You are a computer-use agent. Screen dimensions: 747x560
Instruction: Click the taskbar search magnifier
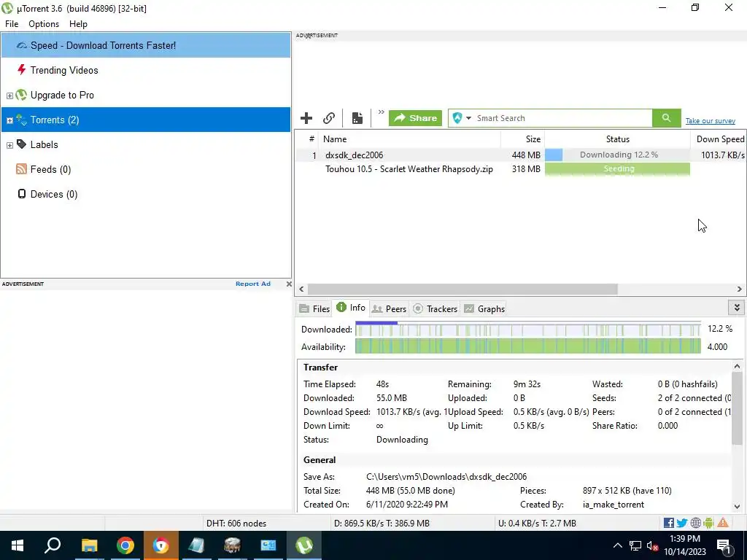tap(53, 545)
